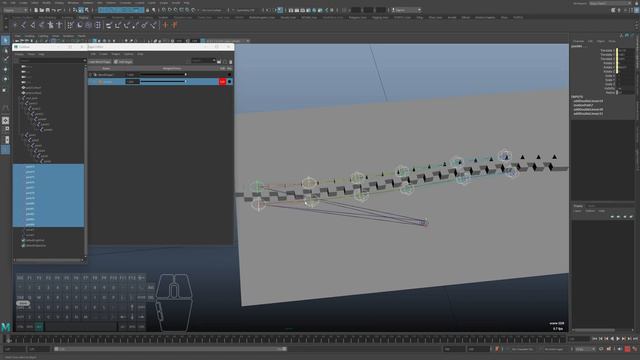Click Play forwards button
Viewport: 640px width, 360px height.
(x=618, y=339)
